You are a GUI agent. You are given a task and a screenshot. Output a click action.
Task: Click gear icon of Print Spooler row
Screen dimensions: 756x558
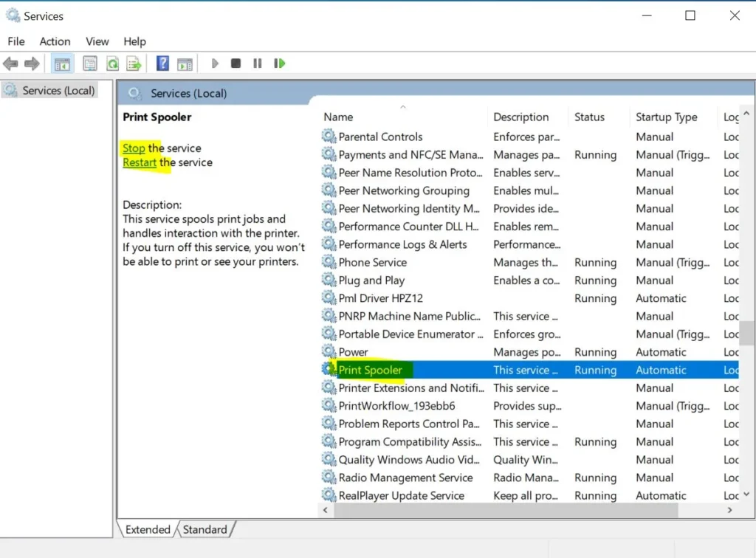tap(329, 370)
